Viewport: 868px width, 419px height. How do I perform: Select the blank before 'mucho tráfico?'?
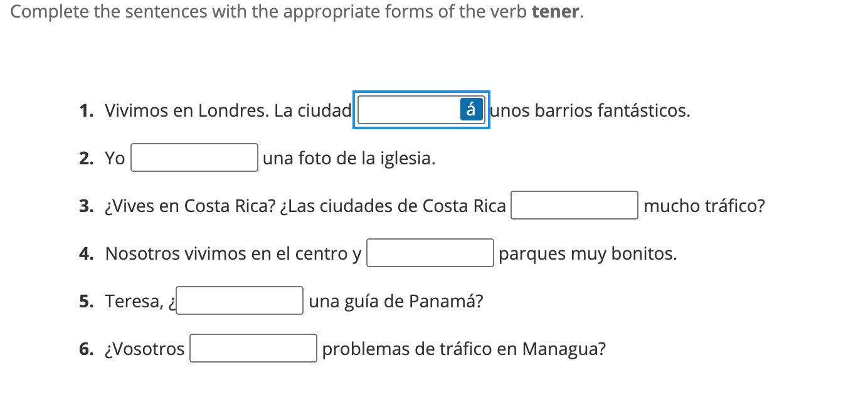tap(574, 206)
